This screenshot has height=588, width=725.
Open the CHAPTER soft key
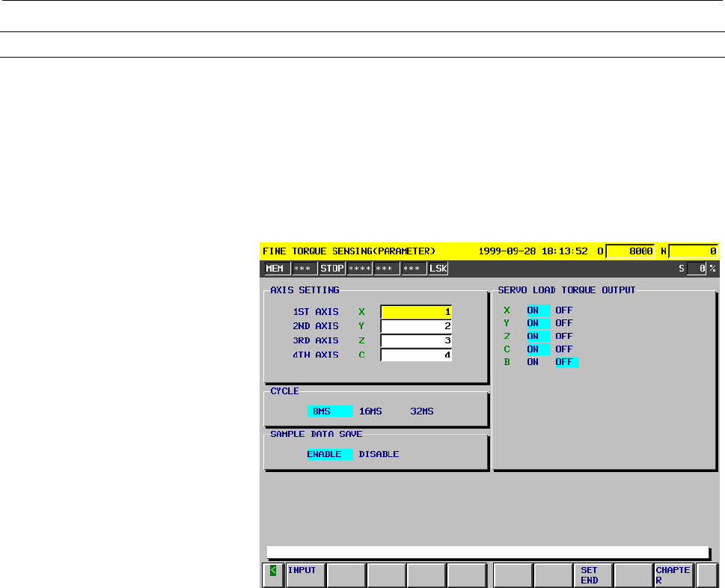pyautogui.click(x=674, y=575)
